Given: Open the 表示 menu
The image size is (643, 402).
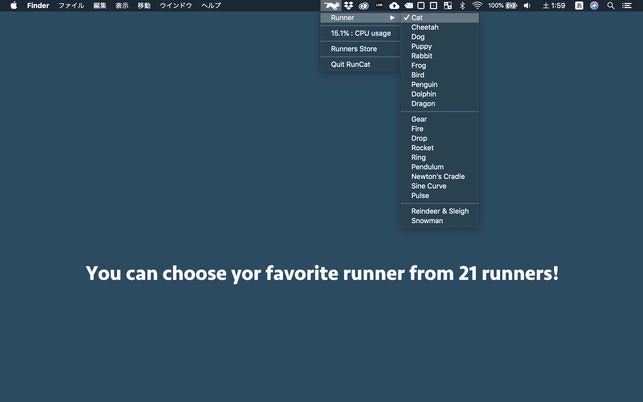Looking at the screenshot, I should (122, 6).
